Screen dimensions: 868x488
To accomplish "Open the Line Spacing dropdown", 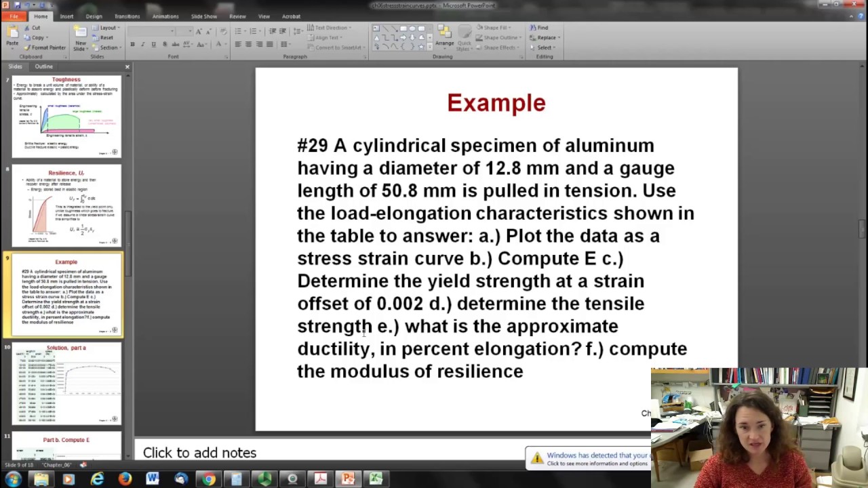I will coord(298,31).
